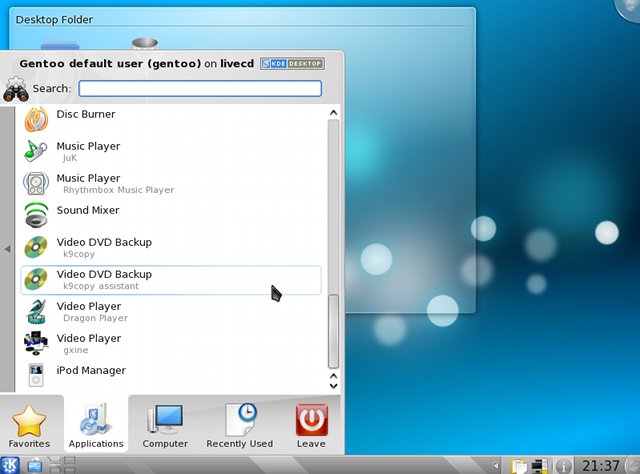Image resolution: width=640 pixels, height=474 pixels.
Task: Click the scroll-up arrow of the applications list
Action: 333,113
